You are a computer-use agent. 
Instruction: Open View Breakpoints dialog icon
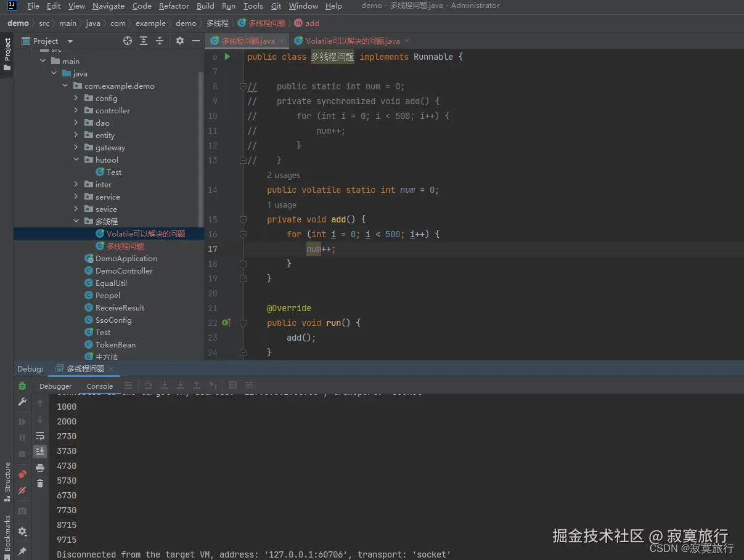[x=22, y=474]
